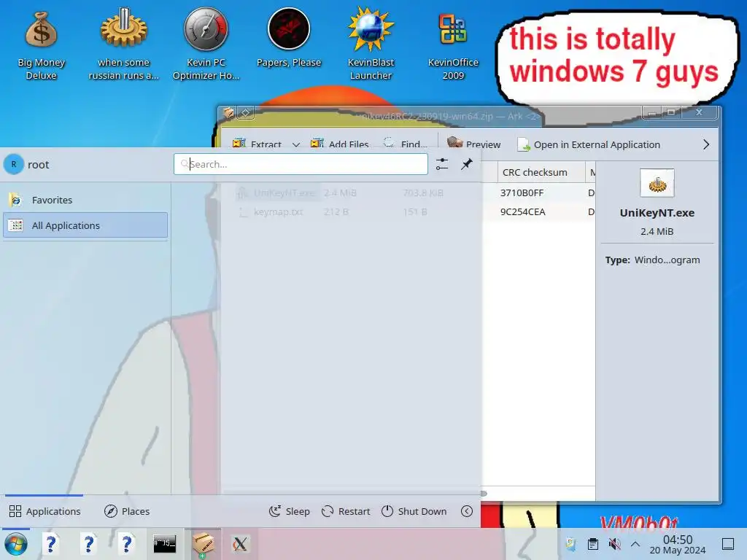Click the Sleep button
This screenshot has height=560, width=747.
tap(289, 511)
